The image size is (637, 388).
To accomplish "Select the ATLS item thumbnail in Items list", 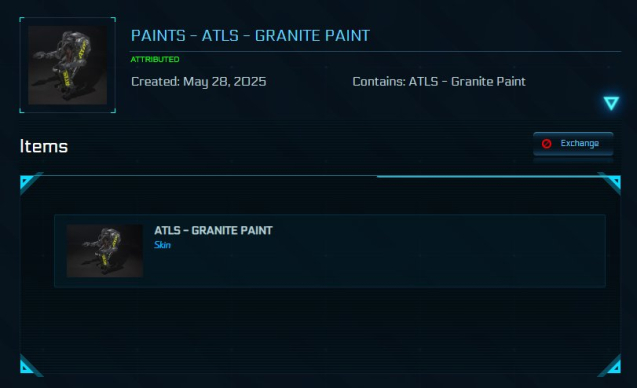I will coord(104,251).
